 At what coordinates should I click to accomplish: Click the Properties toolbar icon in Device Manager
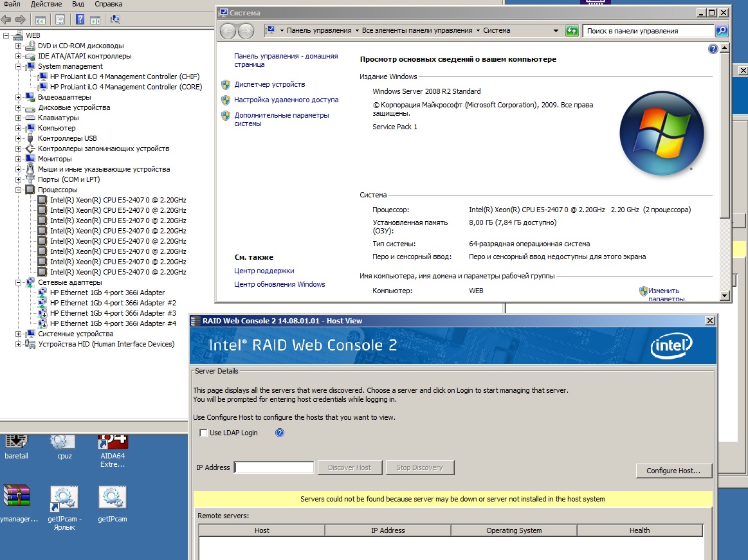click(60, 19)
